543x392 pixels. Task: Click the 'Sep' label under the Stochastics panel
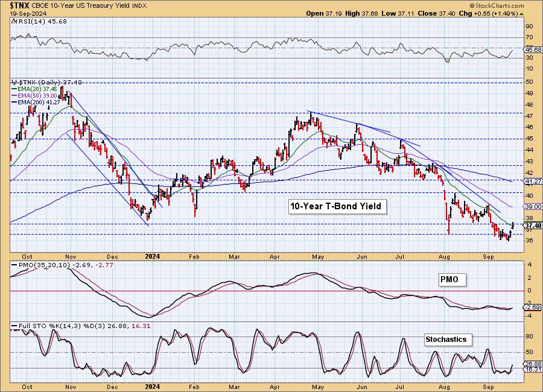click(x=488, y=387)
